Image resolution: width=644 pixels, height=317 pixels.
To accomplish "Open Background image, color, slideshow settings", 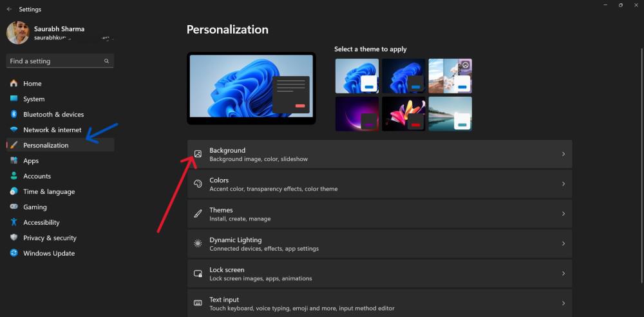I will [x=379, y=154].
